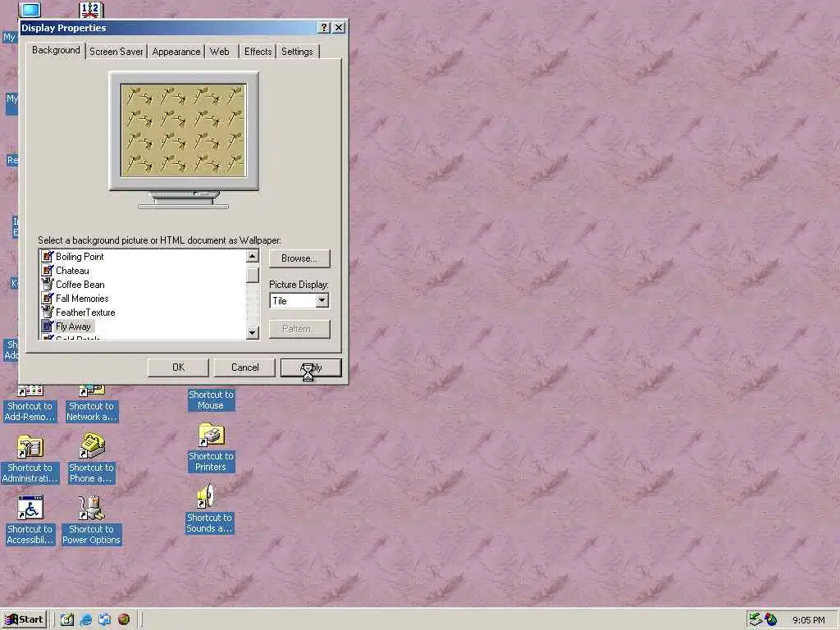The image size is (840, 630).
Task: Click the Pattern... button
Action: [x=299, y=329]
